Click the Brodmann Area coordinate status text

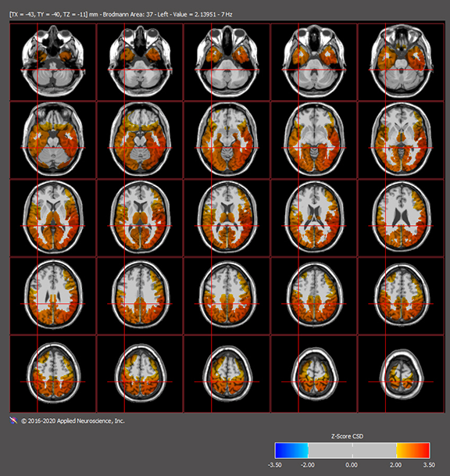121,14
